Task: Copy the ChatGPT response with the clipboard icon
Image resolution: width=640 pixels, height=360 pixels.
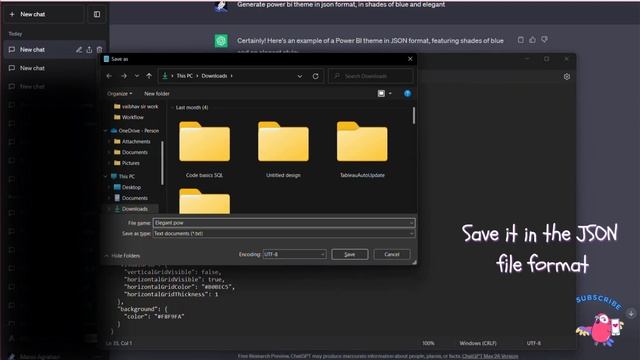Action: click(521, 40)
